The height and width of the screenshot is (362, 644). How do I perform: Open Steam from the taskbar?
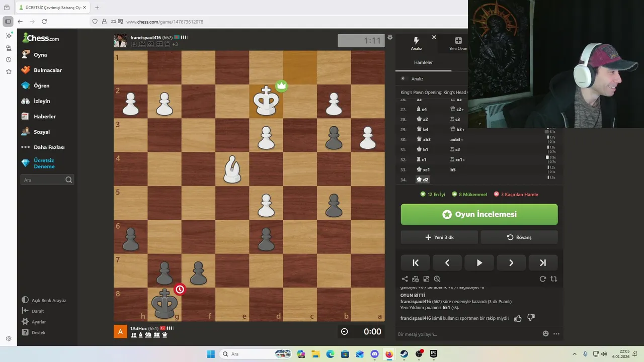pyautogui.click(x=404, y=354)
